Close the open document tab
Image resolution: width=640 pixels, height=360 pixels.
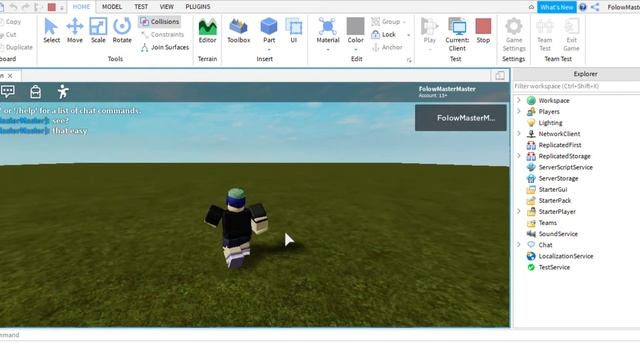[x=10, y=76]
